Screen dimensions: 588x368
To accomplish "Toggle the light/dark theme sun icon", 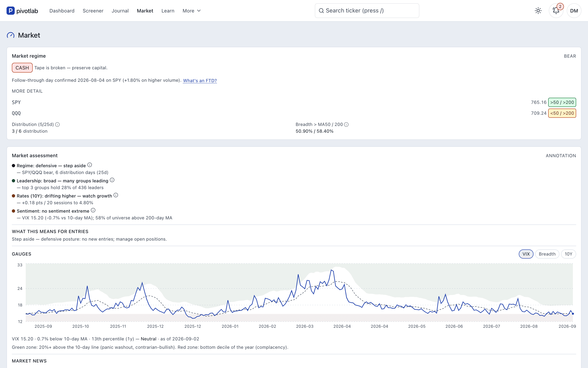I will [x=538, y=11].
